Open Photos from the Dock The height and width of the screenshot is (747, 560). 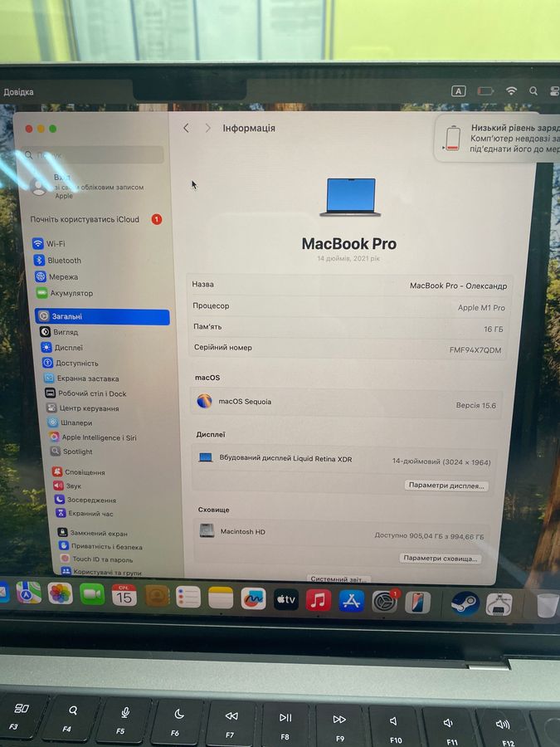pyautogui.click(x=60, y=593)
